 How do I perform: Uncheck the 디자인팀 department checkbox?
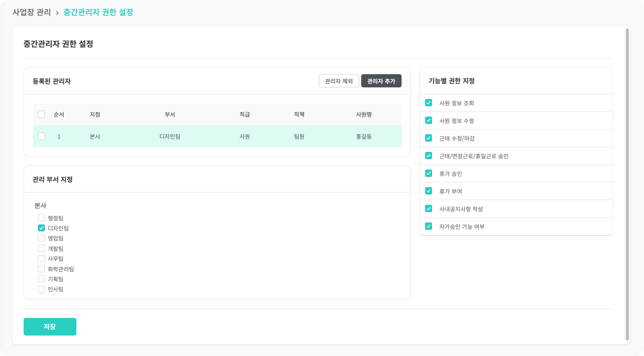coord(41,228)
